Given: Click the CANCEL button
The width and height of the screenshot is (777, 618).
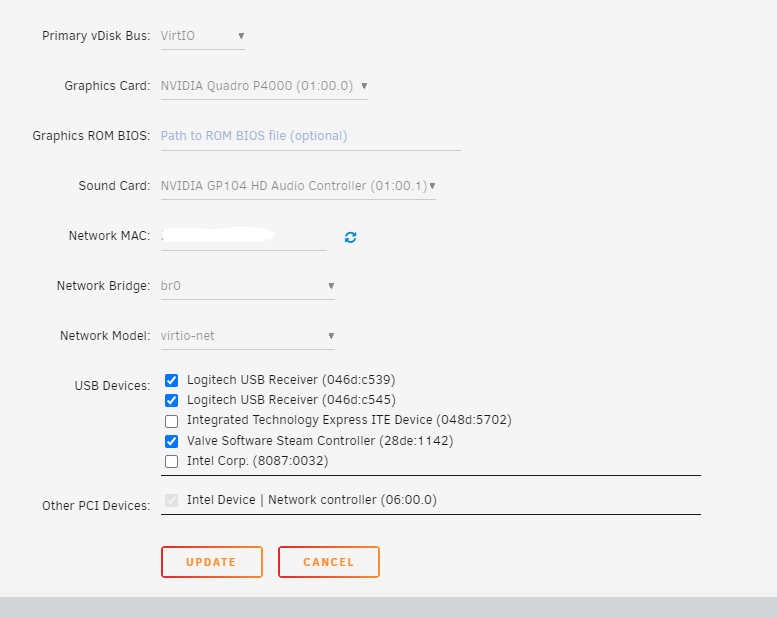Looking at the screenshot, I should coord(329,562).
